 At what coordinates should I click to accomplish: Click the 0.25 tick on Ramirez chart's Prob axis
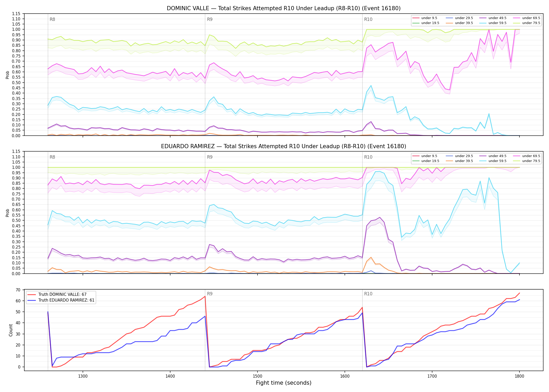(16, 247)
